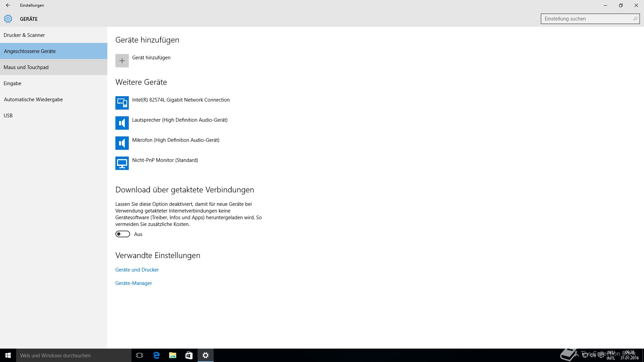This screenshot has height=362, width=644.
Task: Click the back arrow in the Einstellungen window
Action: [x=8, y=5]
